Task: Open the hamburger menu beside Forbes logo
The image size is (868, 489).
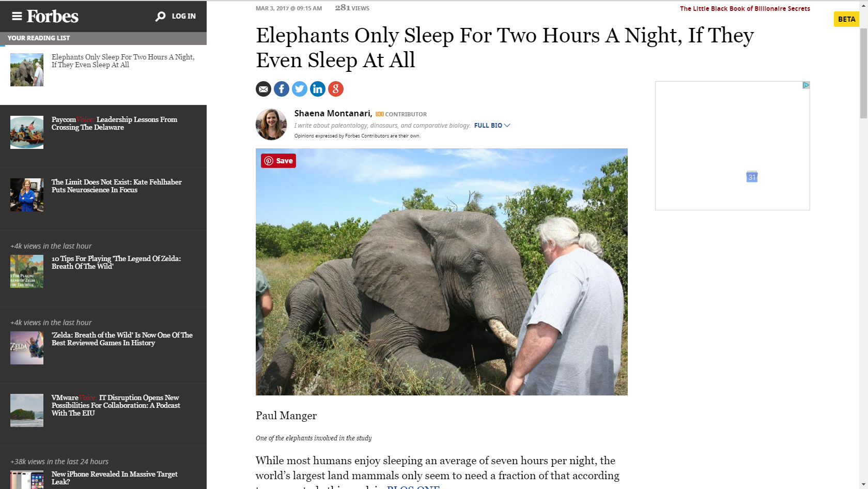Action: 17,16
